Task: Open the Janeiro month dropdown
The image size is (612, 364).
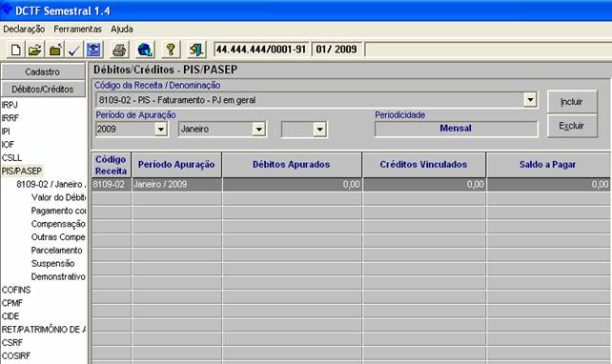Action: tap(258, 130)
